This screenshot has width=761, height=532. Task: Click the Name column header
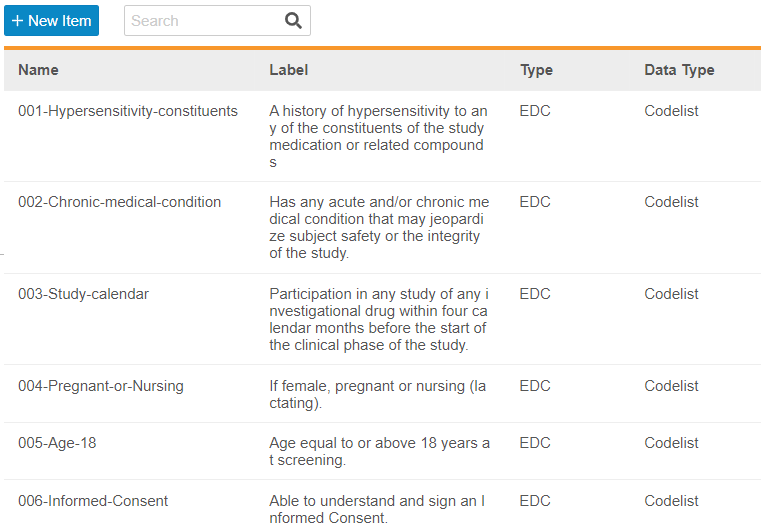(x=38, y=70)
